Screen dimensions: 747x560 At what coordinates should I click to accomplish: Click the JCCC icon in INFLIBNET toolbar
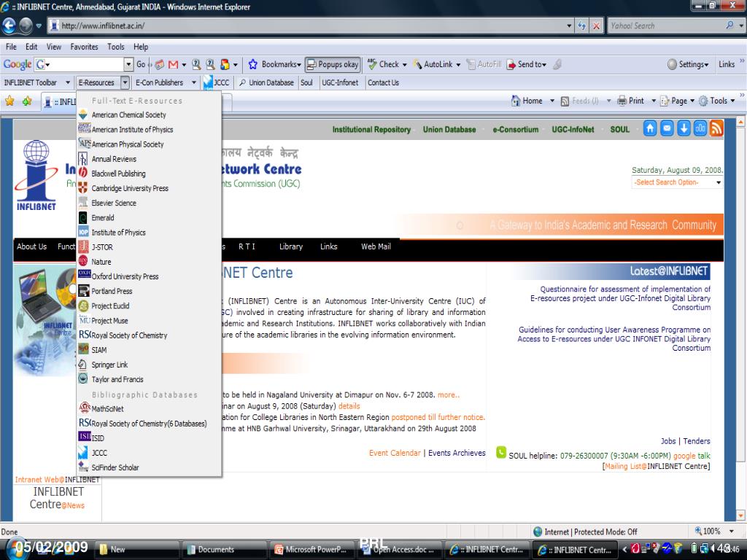tap(208, 82)
